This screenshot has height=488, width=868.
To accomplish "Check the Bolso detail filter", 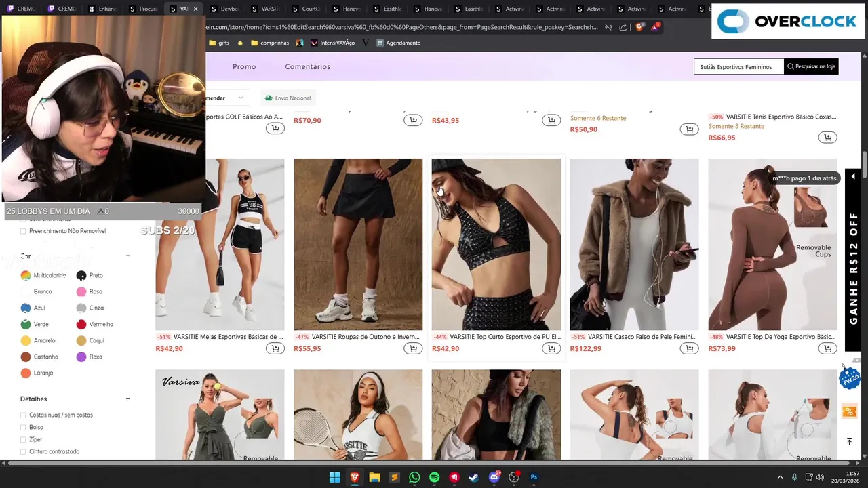I will tap(23, 427).
